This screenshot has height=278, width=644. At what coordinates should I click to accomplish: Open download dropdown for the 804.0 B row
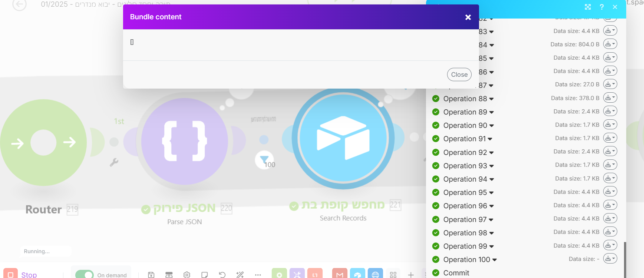pos(610,44)
